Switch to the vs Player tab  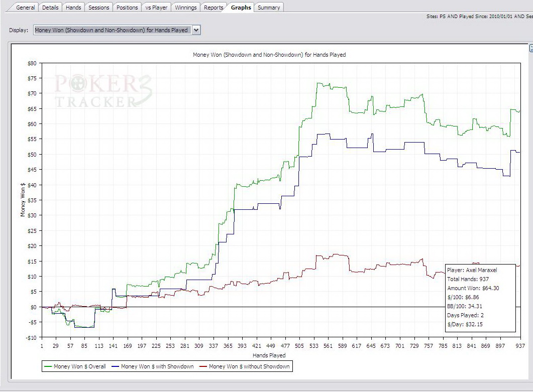coord(156,8)
